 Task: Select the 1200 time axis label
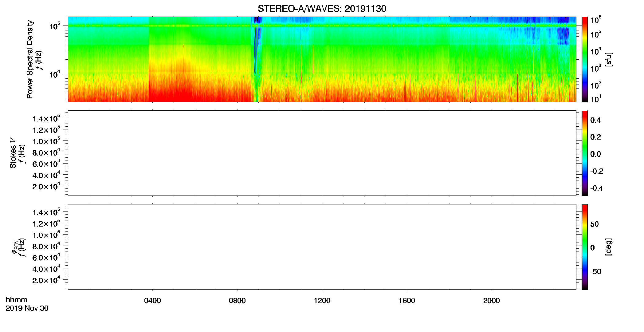(x=322, y=301)
